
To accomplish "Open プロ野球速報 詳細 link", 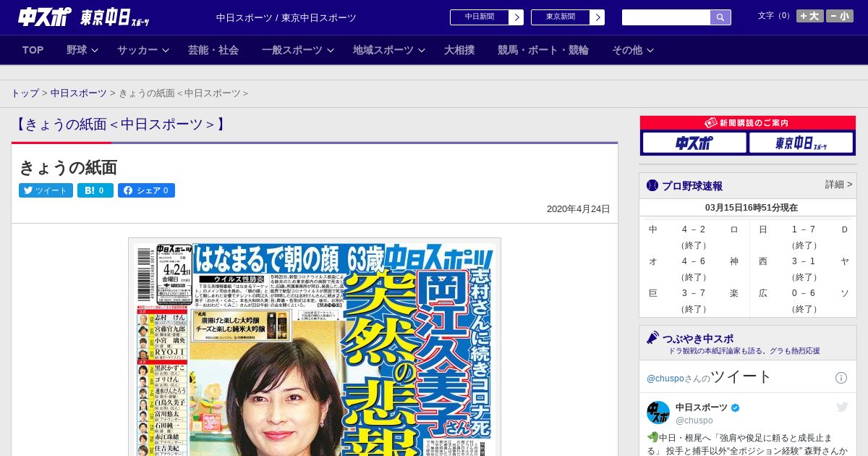I will [x=838, y=185].
